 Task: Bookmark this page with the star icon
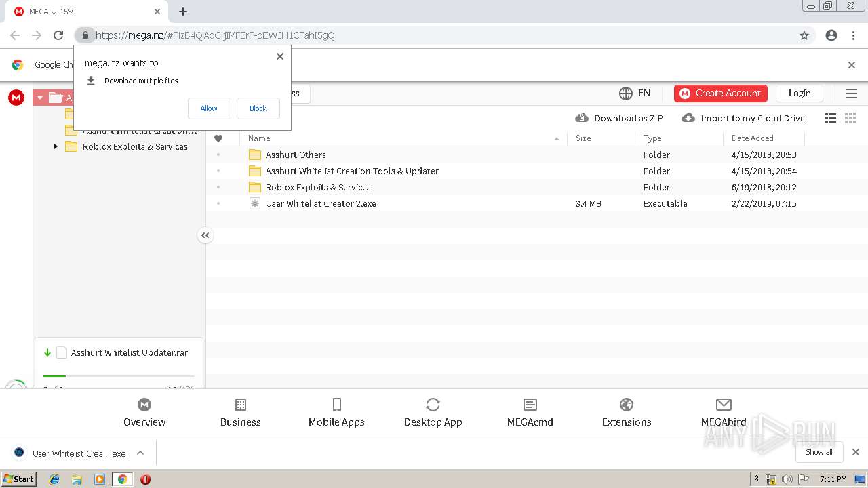(804, 35)
